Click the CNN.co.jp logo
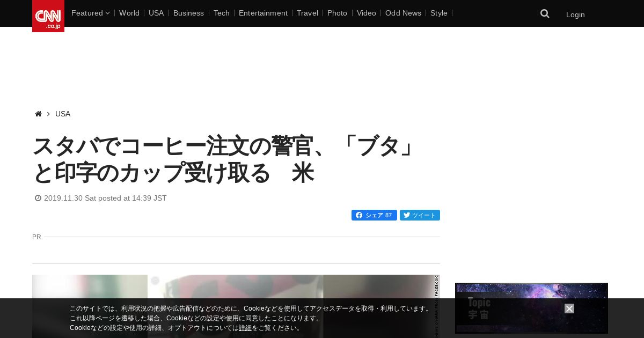Viewport: 644px width, 338px height. [48, 16]
